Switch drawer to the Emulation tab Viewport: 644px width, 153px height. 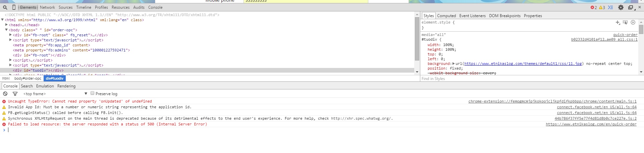coord(45,86)
